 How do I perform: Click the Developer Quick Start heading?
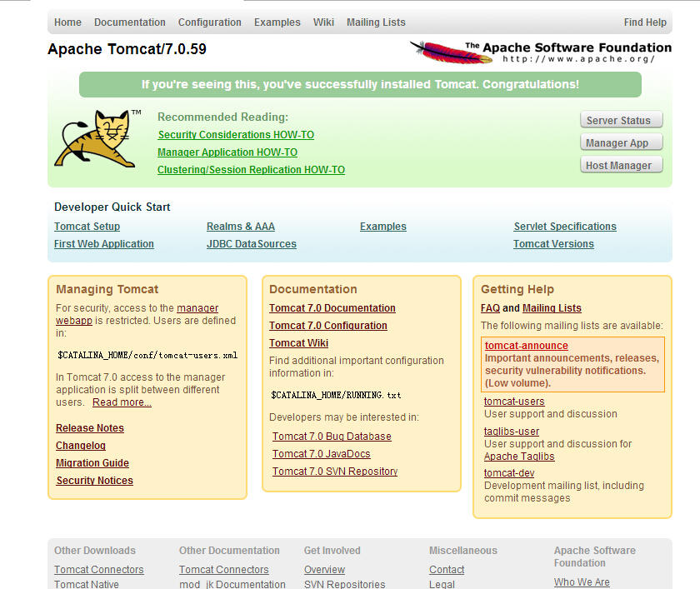point(112,207)
